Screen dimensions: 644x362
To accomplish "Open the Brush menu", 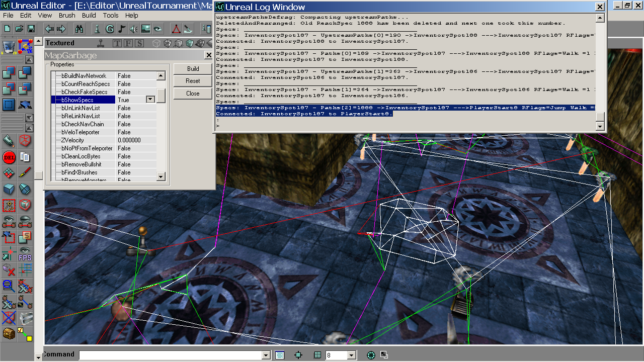I will 67,16.
